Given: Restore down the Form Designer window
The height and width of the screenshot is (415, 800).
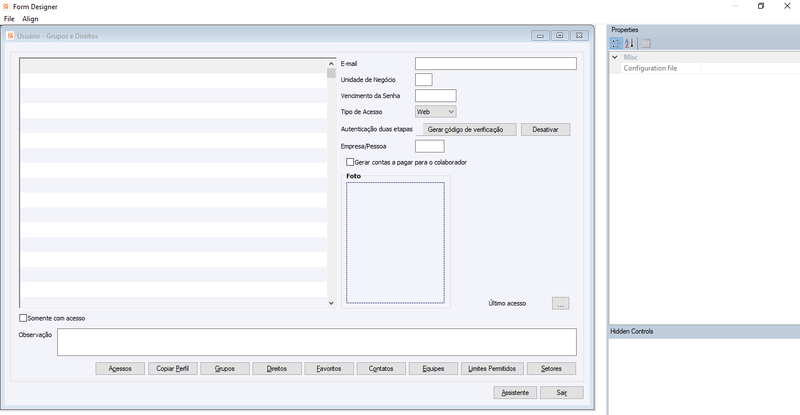Looking at the screenshot, I should pyautogui.click(x=761, y=6).
